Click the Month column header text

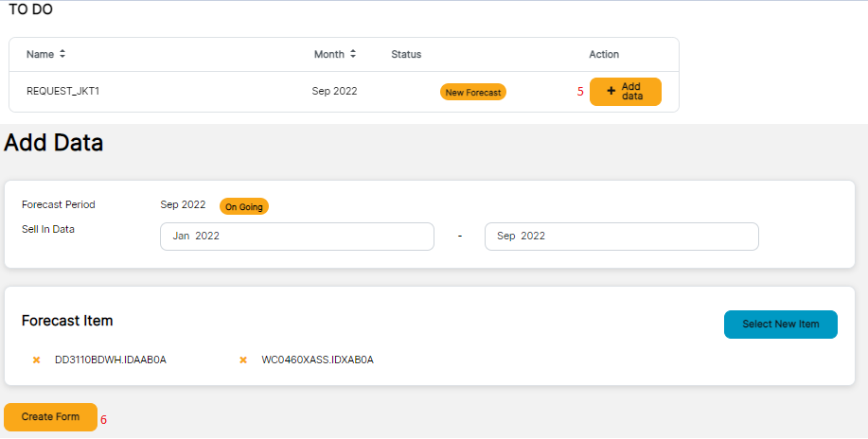pyautogui.click(x=328, y=54)
